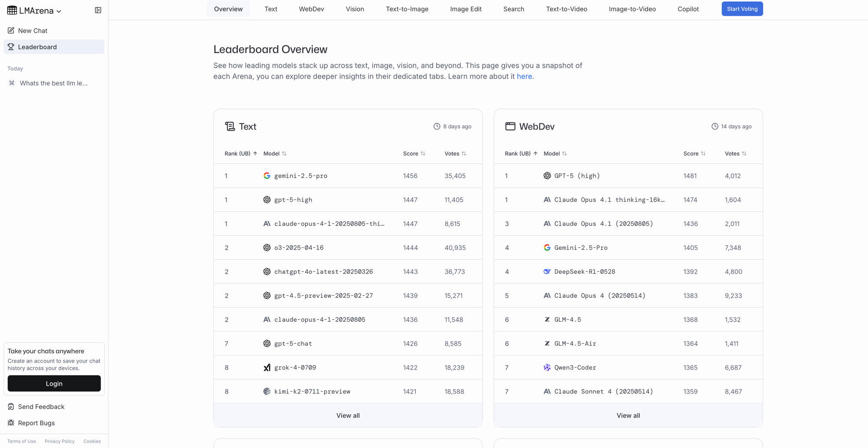Click the DeepSeek whale logo in WebDev table
This screenshot has height=448, width=868.
(547, 272)
